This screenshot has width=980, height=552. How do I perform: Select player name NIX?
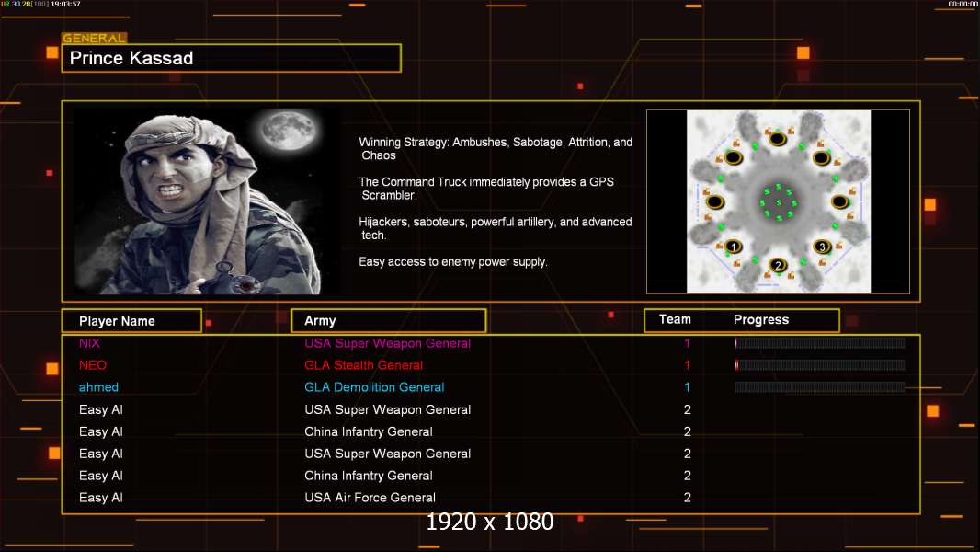89,343
